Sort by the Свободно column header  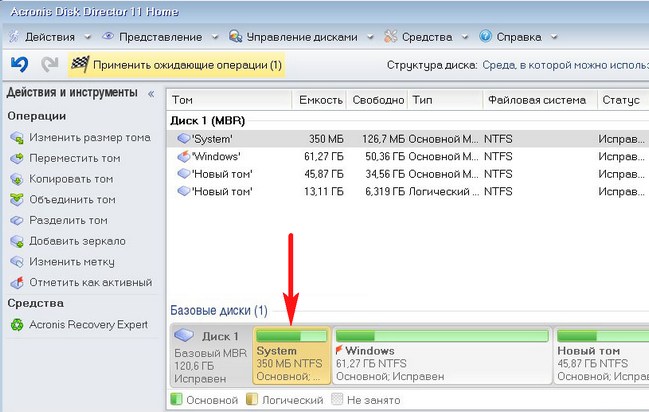pos(377,100)
